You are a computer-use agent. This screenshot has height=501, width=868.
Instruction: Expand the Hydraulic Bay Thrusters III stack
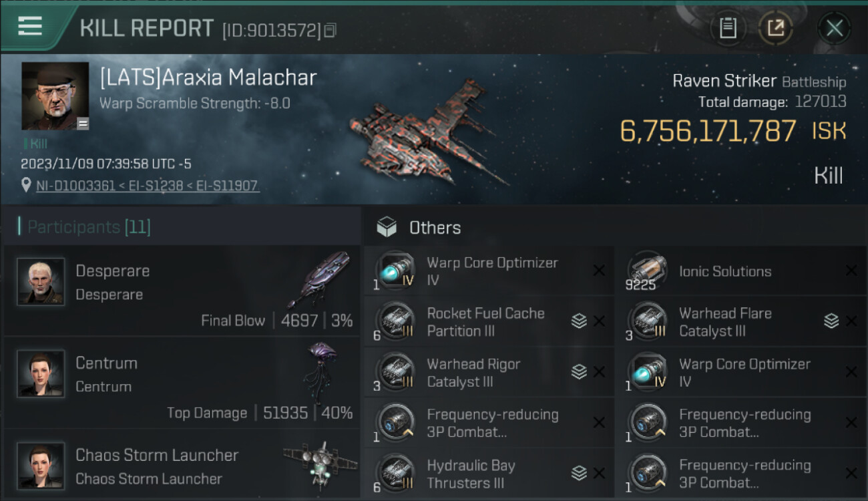click(x=579, y=474)
